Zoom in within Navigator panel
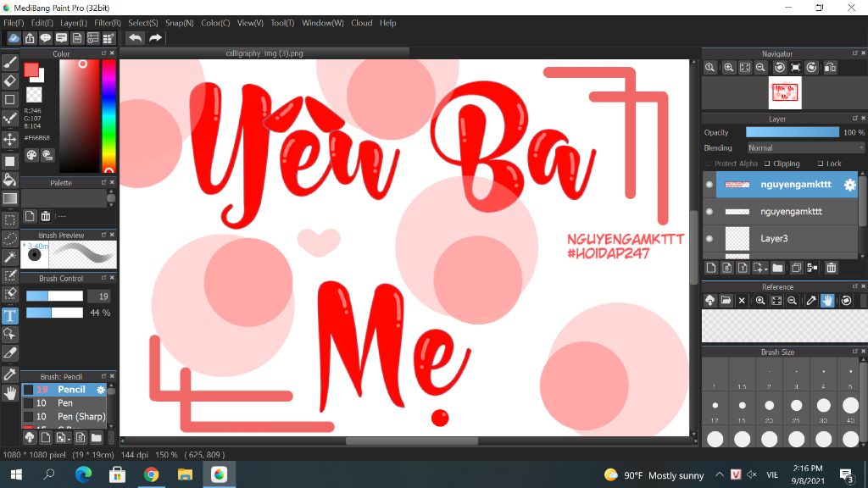Viewport: 868px width, 488px height. click(x=728, y=68)
